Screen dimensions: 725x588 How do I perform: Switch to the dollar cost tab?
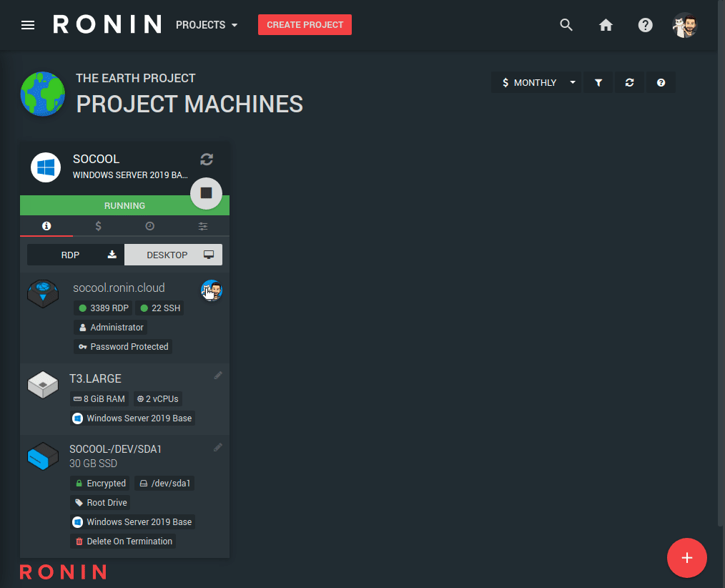click(x=98, y=226)
